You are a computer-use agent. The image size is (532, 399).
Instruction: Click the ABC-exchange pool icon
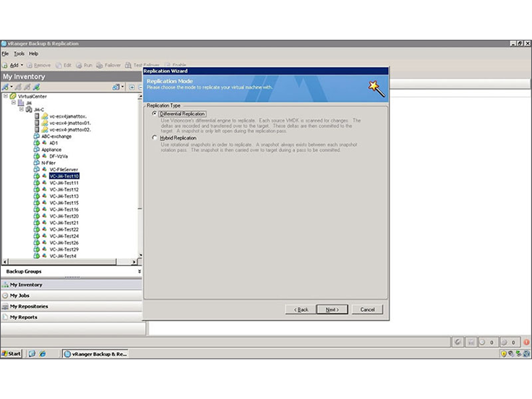point(37,136)
